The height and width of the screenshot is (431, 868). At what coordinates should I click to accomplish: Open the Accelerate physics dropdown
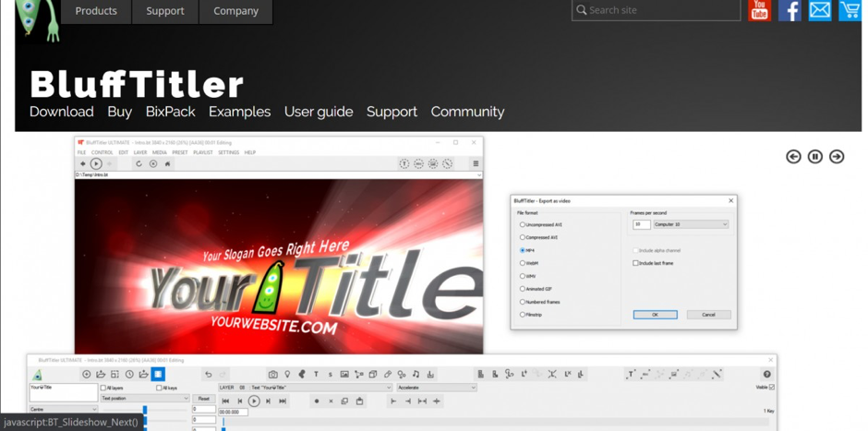[x=436, y=388]
